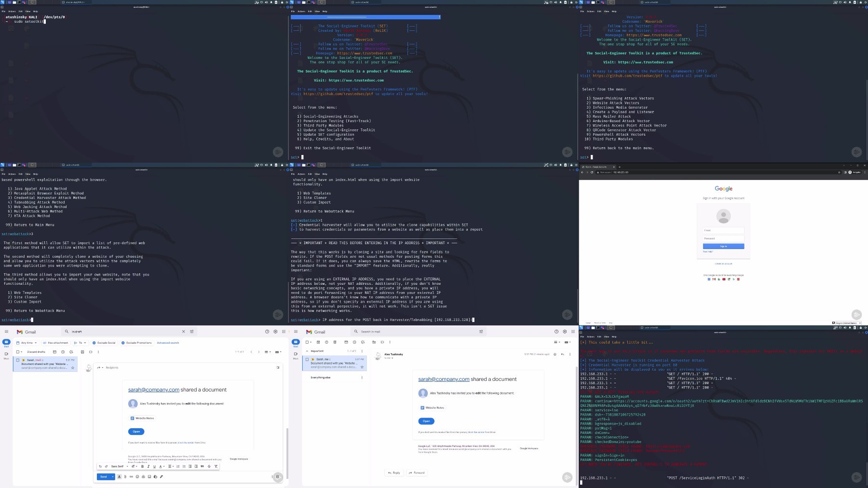
Task: Click Move to folder icon in inbox Gmail
Action: click(374, 342)
